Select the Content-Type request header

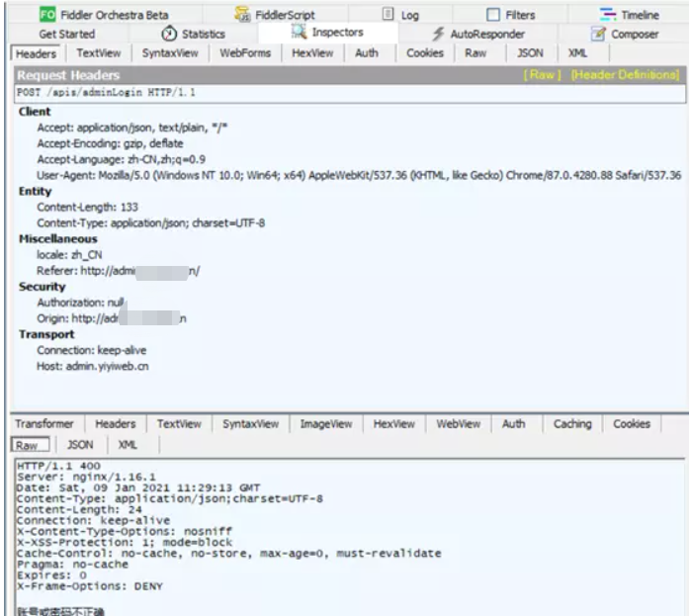pos(151,222)
